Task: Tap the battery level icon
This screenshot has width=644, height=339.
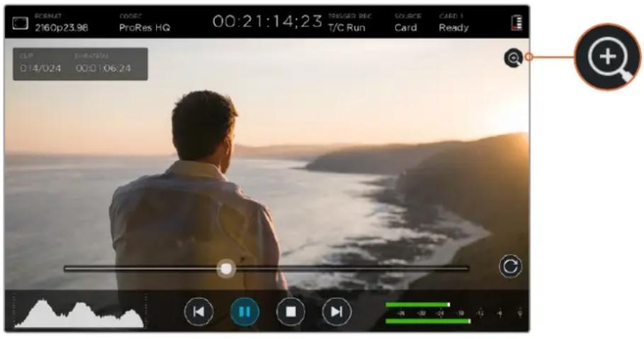Action: click(517, 23)
